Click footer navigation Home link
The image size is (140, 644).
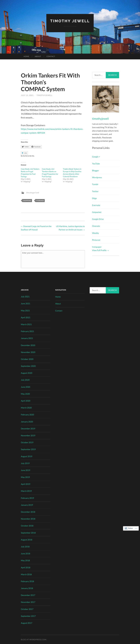58,297
